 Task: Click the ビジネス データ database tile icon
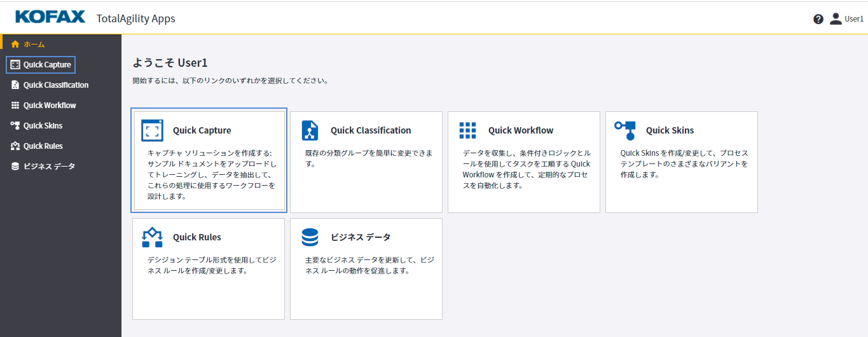(310, 237)
